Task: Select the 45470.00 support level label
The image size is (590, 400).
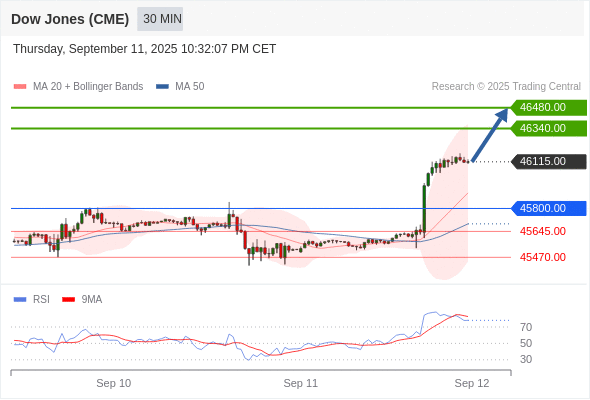Action: click(543, 257)
